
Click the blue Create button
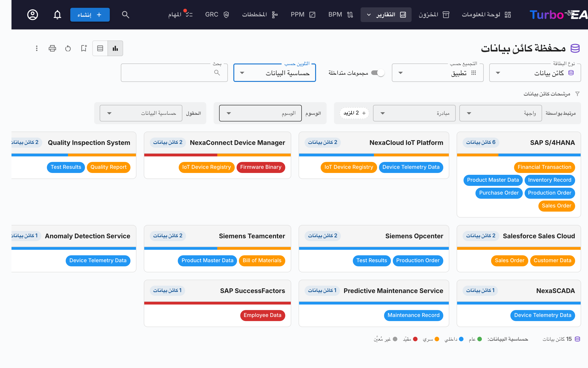point(90,14)
